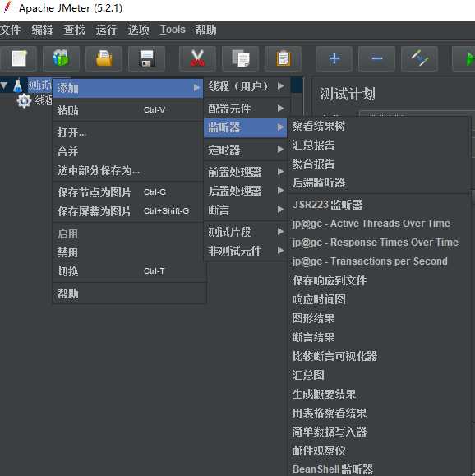
Task: Open the 文件 menu
Action: 11,30
